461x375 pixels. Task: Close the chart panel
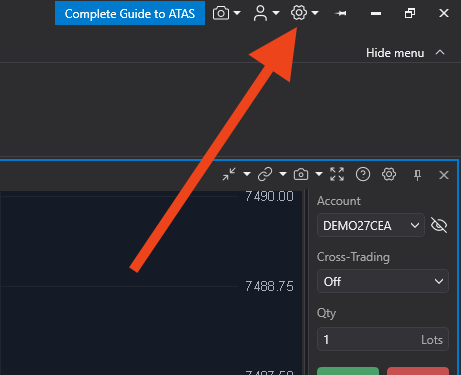click(x=444, y=175)
